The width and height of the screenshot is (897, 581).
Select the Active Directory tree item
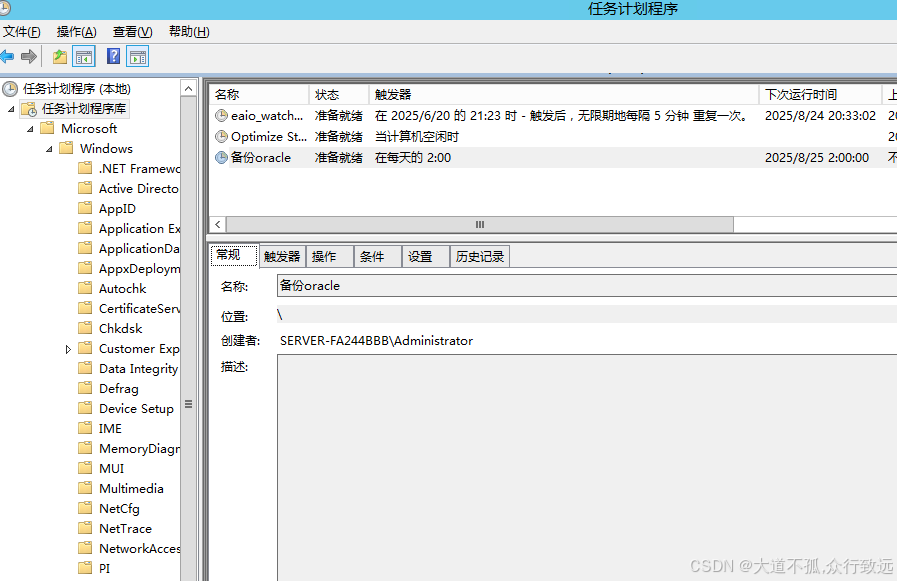[138, 189]
